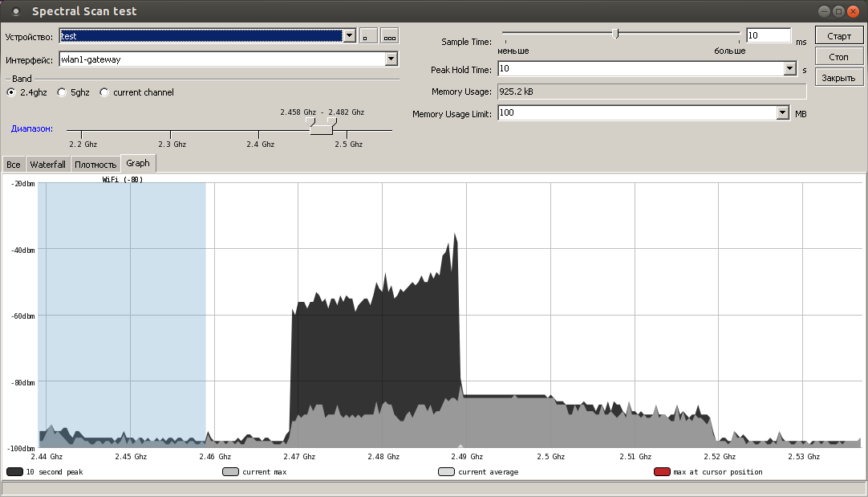Click the small square button beside the device field
This screenshot has height=497, width=868.
point(368,36)
